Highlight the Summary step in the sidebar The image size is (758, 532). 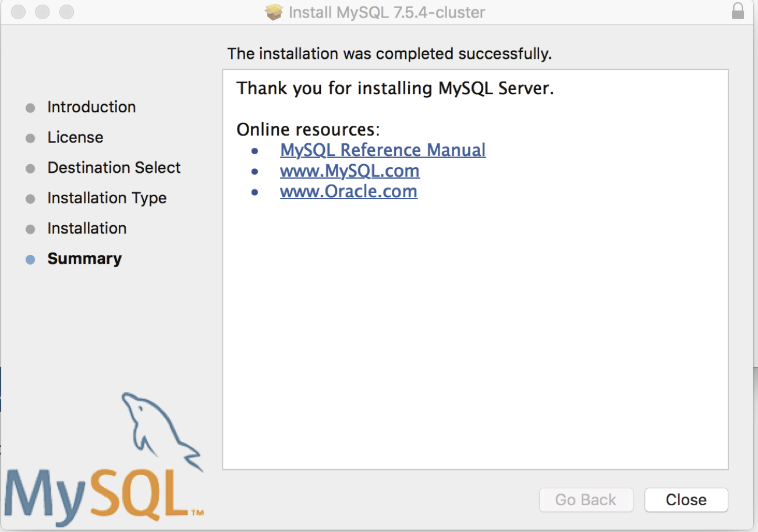point(84,258)
